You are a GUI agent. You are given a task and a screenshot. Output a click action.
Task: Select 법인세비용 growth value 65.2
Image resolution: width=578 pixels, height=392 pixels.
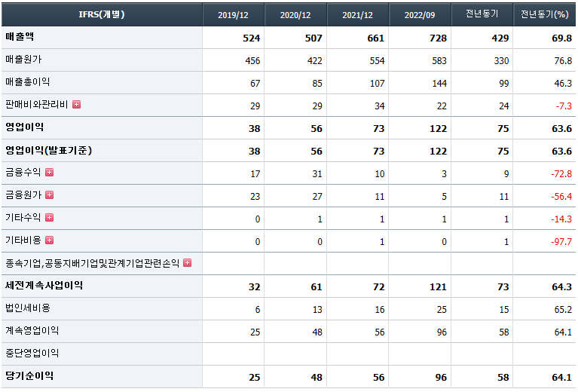(x=563, y=310)
